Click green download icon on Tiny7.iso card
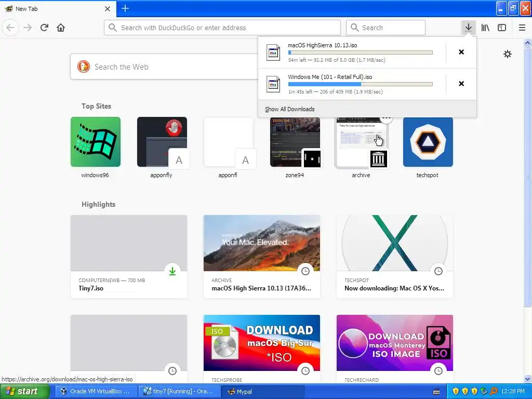532x399 pixels. pyautogui.click(x=172, y=271)
